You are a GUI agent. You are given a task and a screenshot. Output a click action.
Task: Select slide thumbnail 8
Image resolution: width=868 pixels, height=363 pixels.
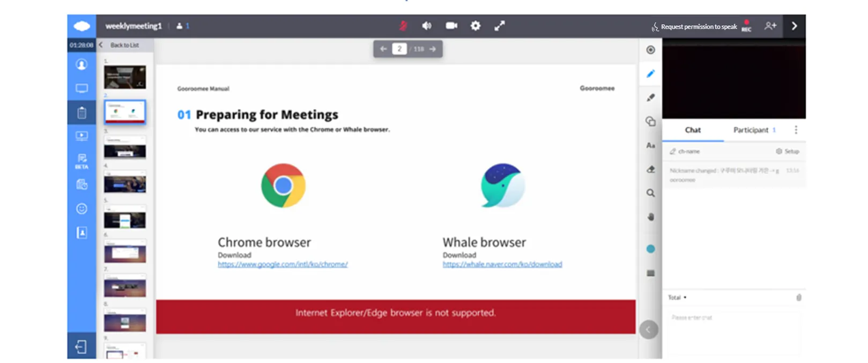pyautogui.click(x=125, y=320)
